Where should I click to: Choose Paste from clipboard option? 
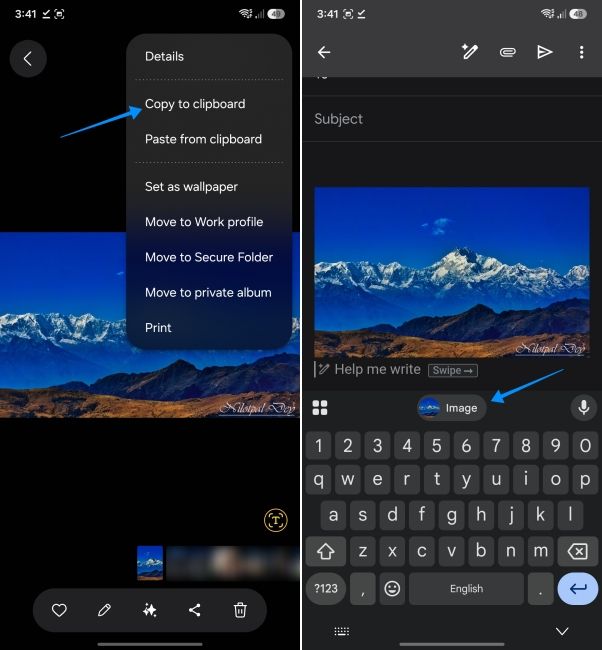[203, 139]
